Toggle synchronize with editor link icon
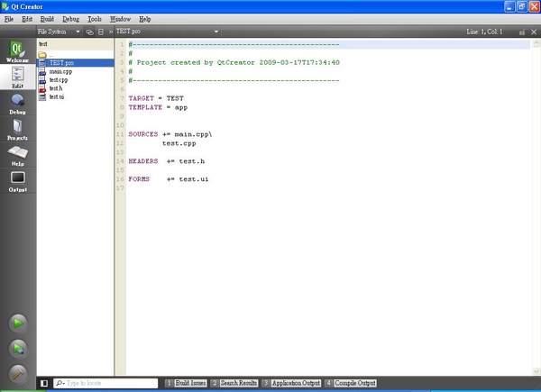This screenshot has width=541, height=392. (88, 32)
